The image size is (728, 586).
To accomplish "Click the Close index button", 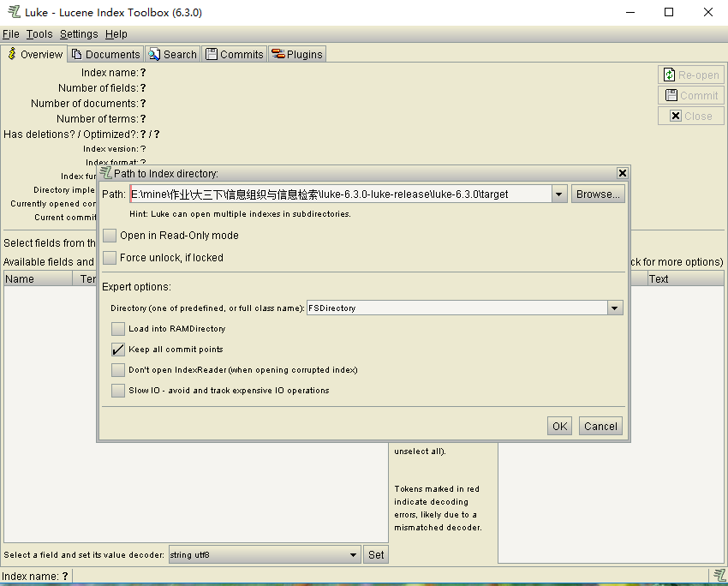I will 691,116.
